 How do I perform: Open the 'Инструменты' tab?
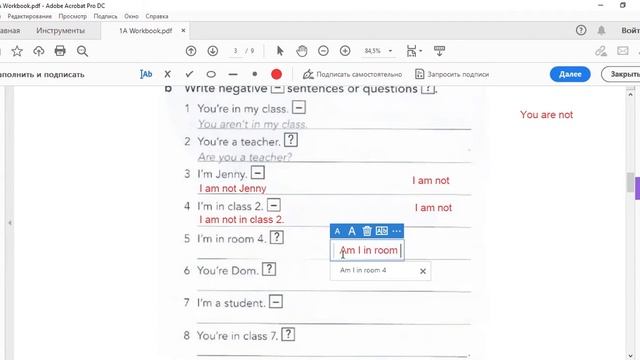(60, 31)
